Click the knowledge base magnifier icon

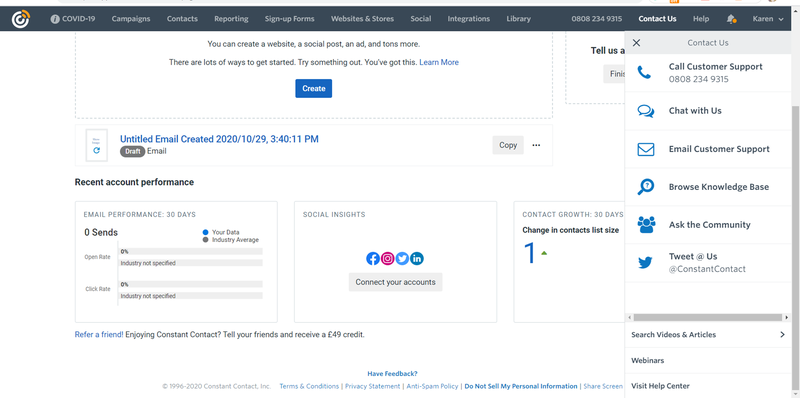pos(645,187)
